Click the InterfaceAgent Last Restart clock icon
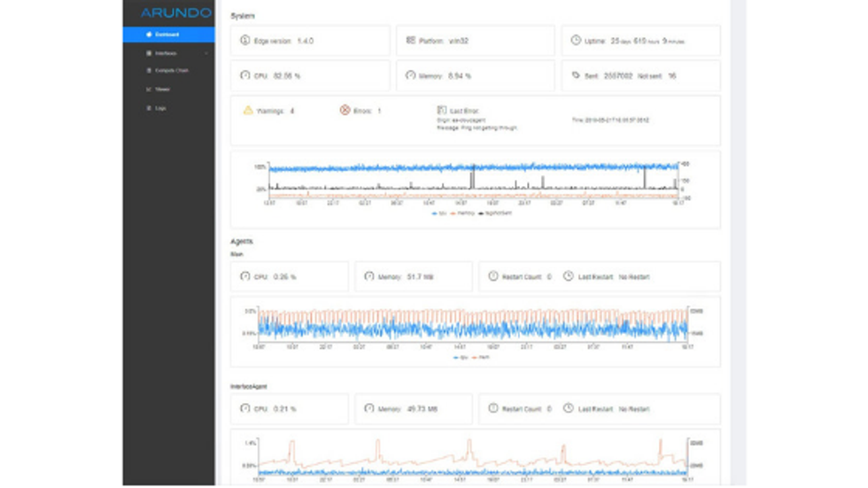The width and height of the screenshot is (868, 488). (569, 409)
